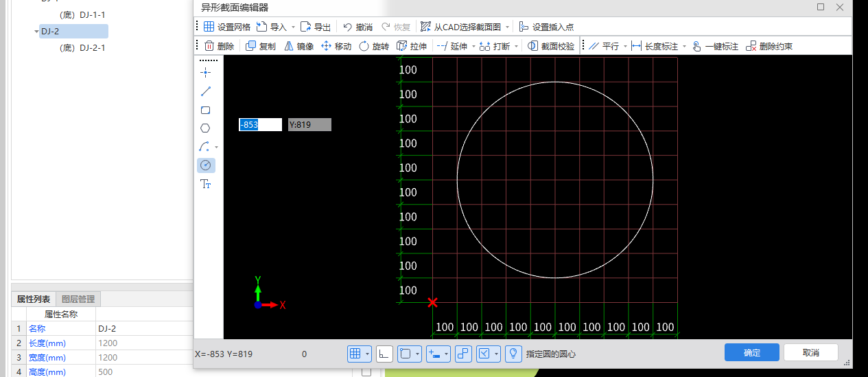Expand the 平行 dropdown arrow
868x377 pixels.
pyautogui.click(x=626, y=47)
